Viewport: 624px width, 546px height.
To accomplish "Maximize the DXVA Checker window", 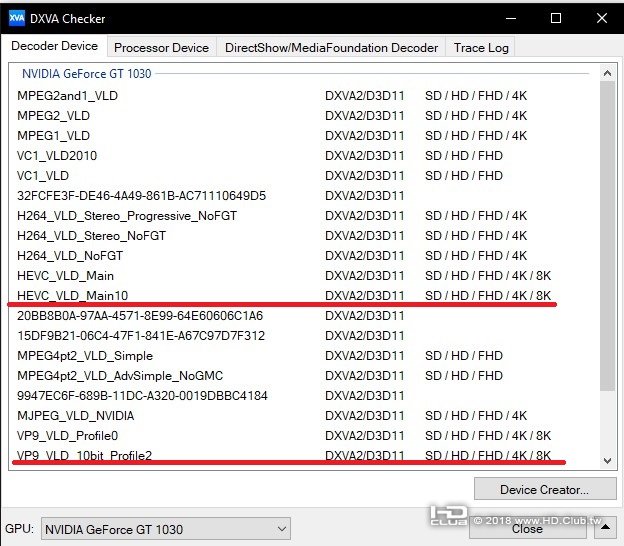I will pos(556,18).
